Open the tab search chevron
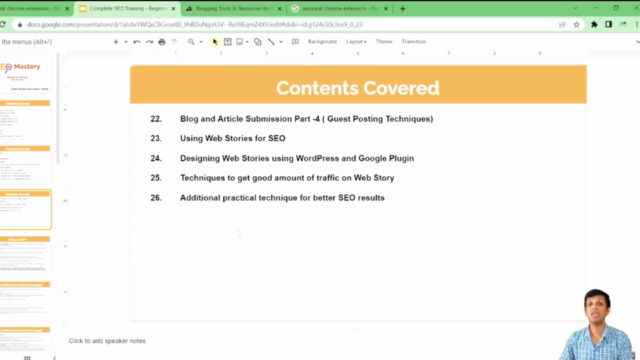Viewport: 640px width, 360px height. (x=576, y=8)
